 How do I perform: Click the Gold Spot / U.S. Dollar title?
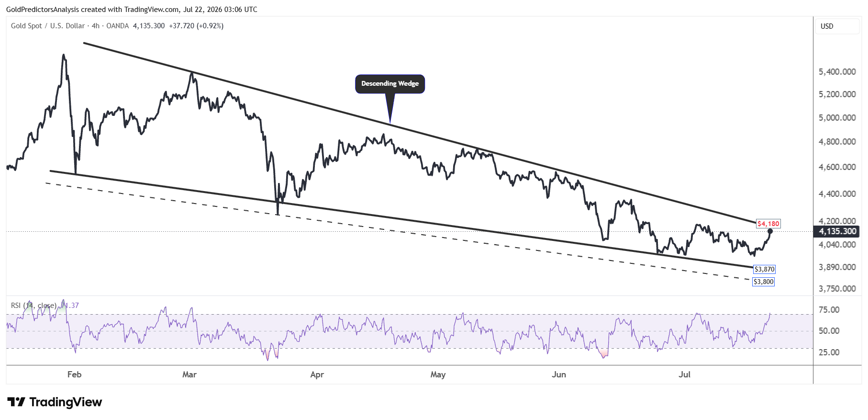tap(48, 26)
